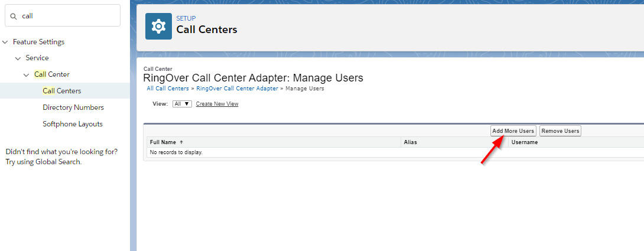Sort by Full Name column header
The width and height of the screenshot is (644, 251).
pyautogui.click(x=163, y=142)
